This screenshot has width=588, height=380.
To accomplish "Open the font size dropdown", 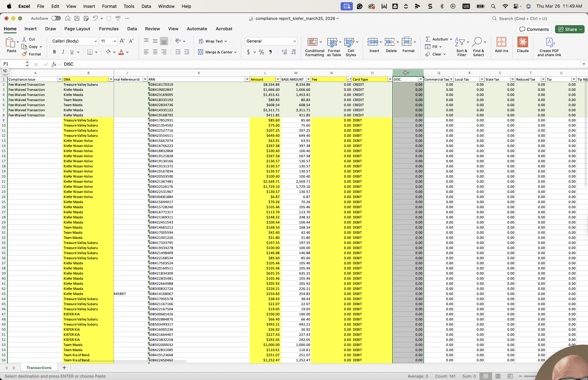I will 115,41.
